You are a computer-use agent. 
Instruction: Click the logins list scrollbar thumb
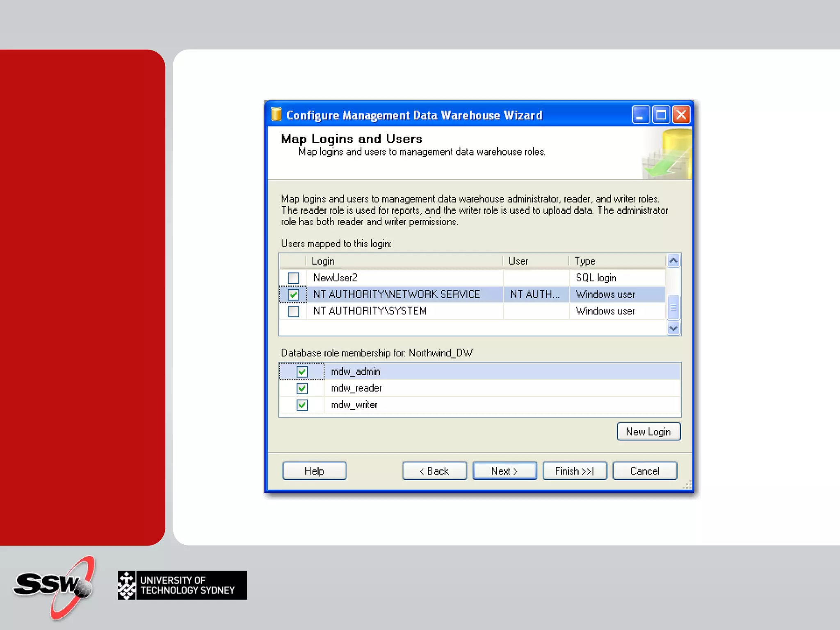673,307
